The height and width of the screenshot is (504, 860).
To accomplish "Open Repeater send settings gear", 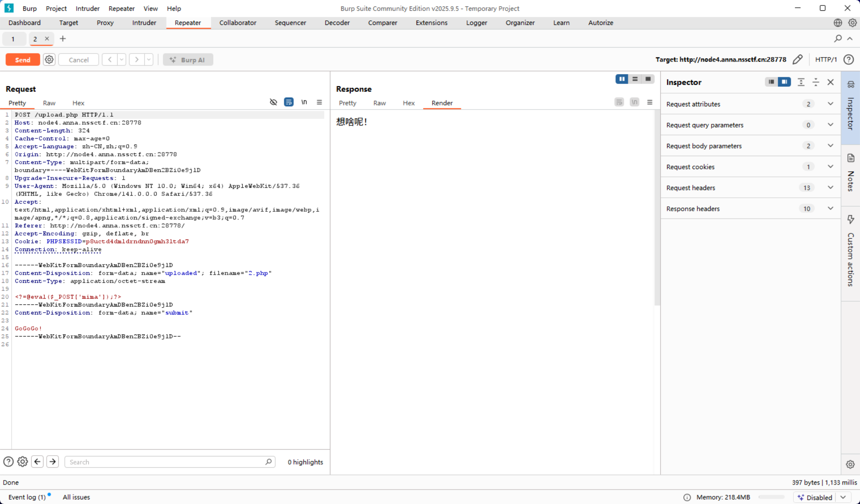I will 49,60.
